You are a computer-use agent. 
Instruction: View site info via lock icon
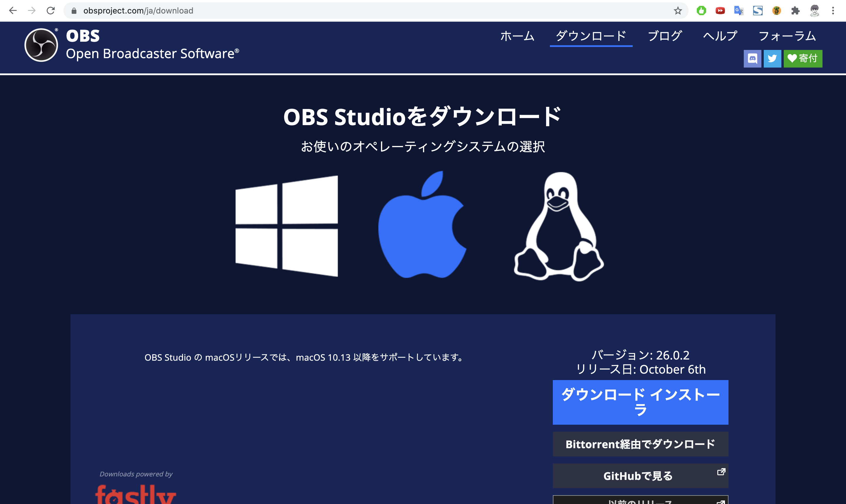pos(74,11)
